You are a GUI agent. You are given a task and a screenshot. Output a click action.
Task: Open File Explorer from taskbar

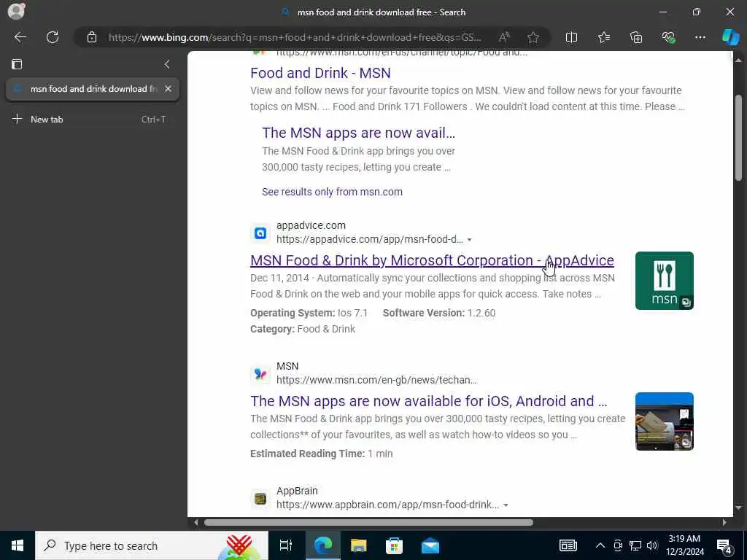click(358, 545)
